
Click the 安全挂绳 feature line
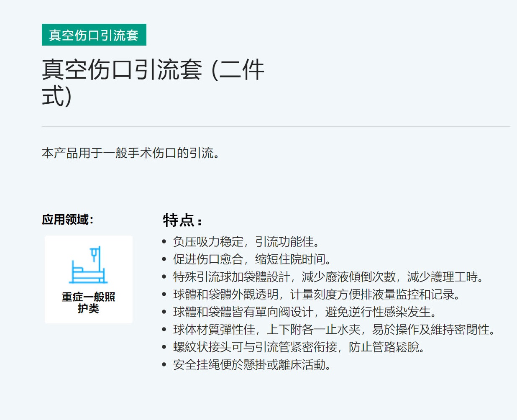point(252,365)
